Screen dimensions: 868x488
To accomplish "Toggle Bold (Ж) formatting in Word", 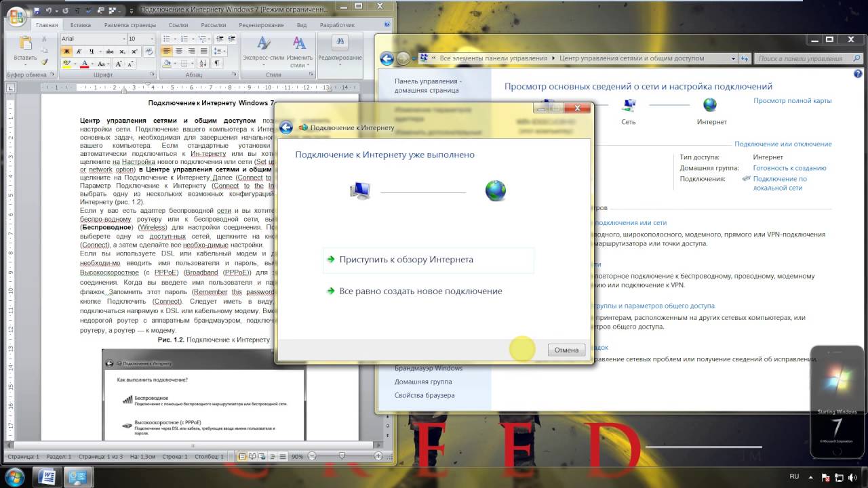I will [66, 52].
